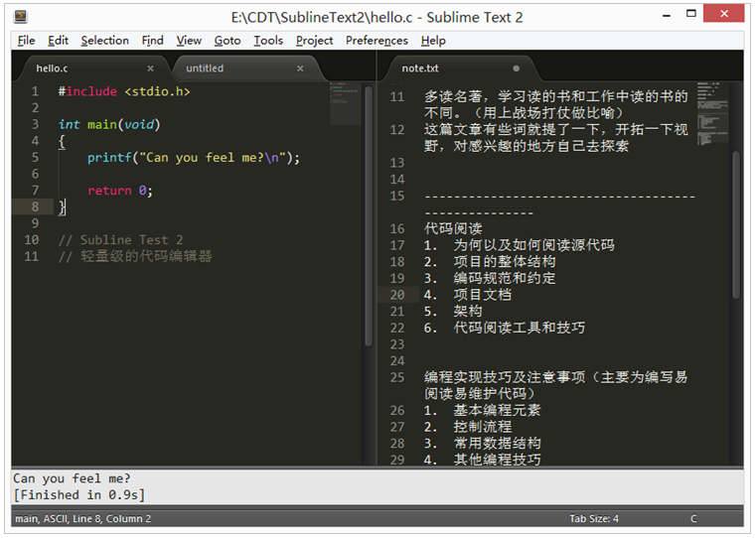Open the Goto menu
This screenshot has width=756, height=538.
tap(227, 41)
